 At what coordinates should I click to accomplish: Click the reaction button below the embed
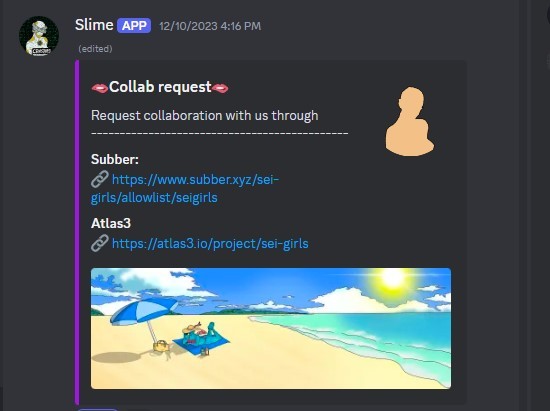pyautogui.click(x=98, y=409)
